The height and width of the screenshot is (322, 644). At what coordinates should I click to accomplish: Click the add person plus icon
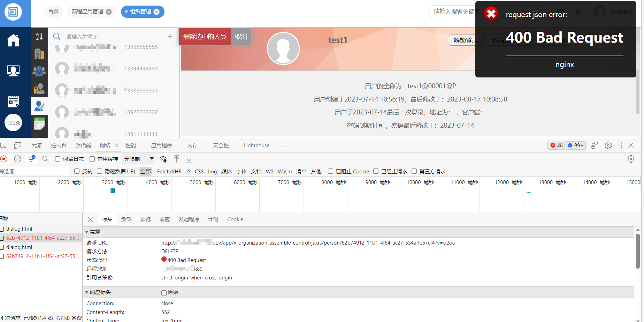[x=170, y=36]
